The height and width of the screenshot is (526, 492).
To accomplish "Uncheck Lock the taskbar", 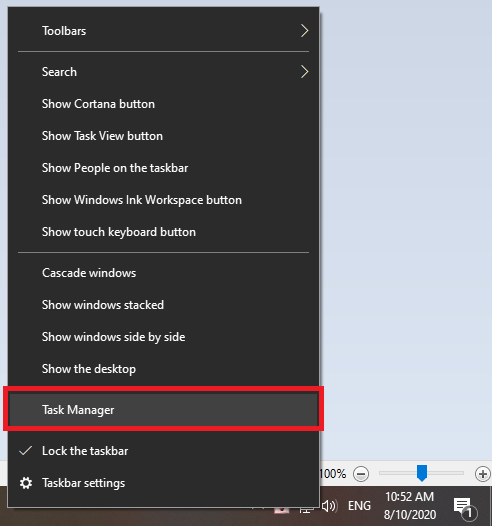I will pyautogui.click(x=163, y=451).
